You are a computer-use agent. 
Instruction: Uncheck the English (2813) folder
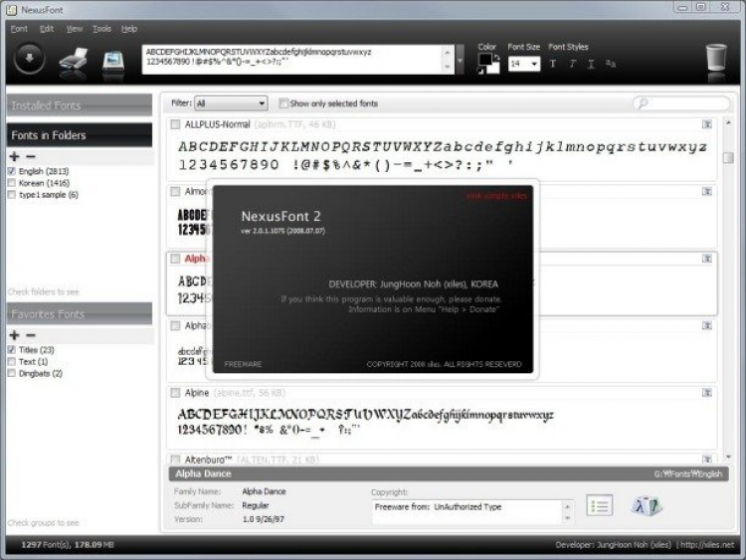12,171
